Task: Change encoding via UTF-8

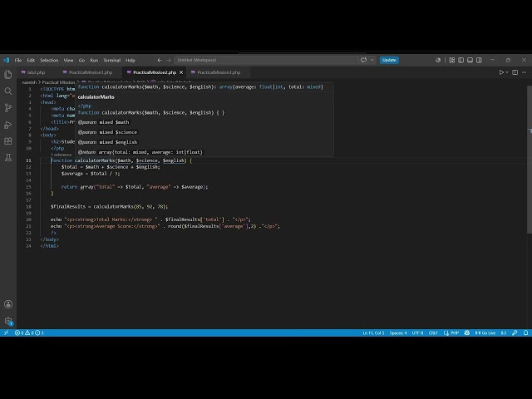Action: [417, 332]
